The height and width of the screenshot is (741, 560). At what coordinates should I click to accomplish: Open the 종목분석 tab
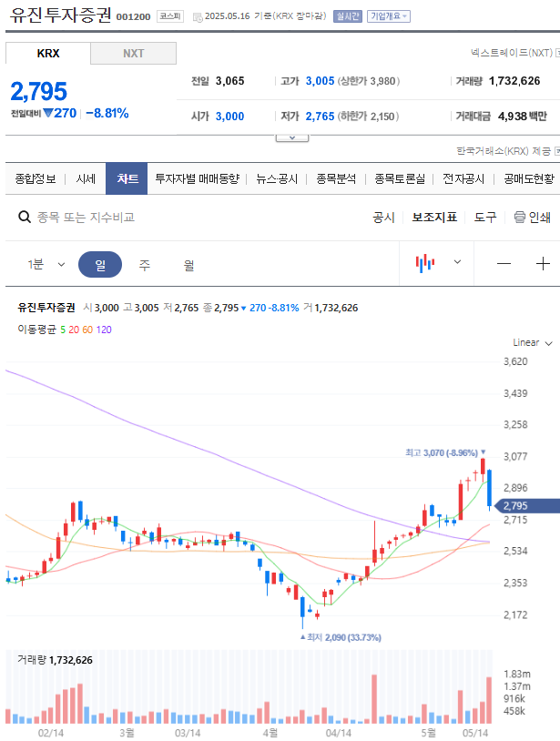tap(336, 178)
